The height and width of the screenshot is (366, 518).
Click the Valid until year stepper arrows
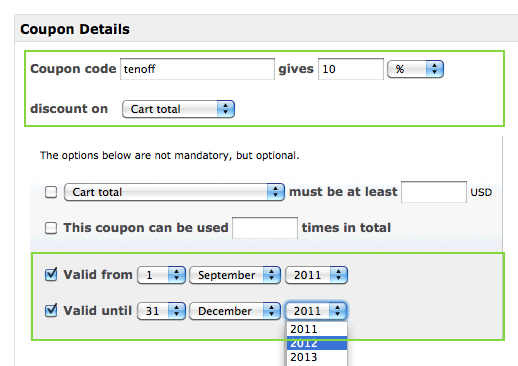tap(338, 311)
